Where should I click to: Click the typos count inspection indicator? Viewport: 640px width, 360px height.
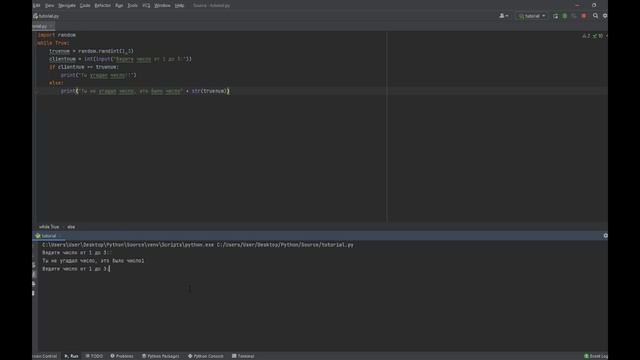[x=598, y=36]
